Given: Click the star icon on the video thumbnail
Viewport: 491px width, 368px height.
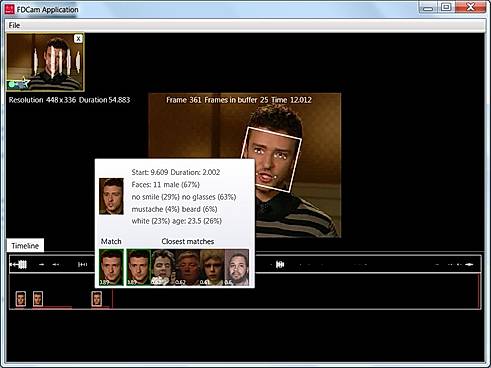Looking at the screenshot, I should click(x=24, y=83).
